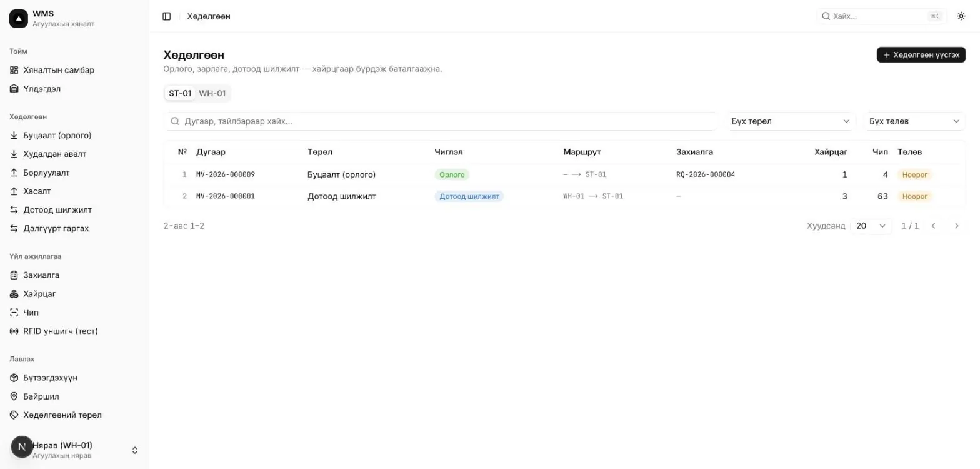Toggle the sidebar panel icon
980x469 pixels.
click(167, 16)
